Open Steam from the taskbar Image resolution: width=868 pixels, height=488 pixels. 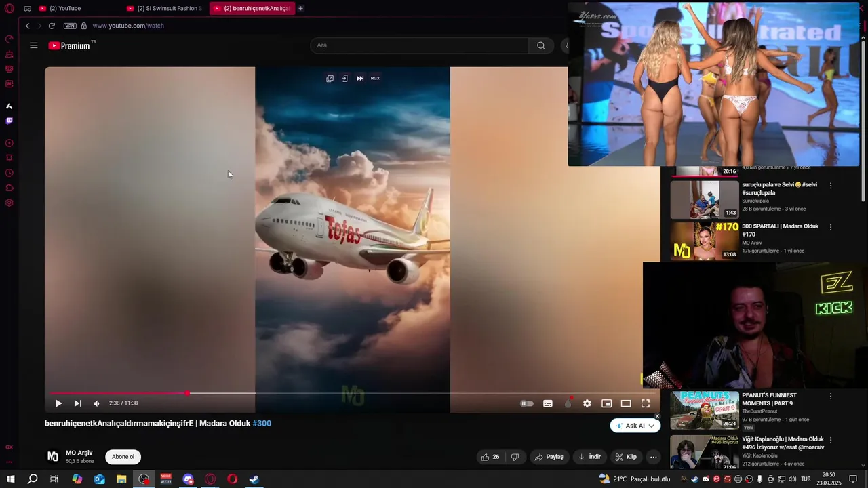click(254, 479)
